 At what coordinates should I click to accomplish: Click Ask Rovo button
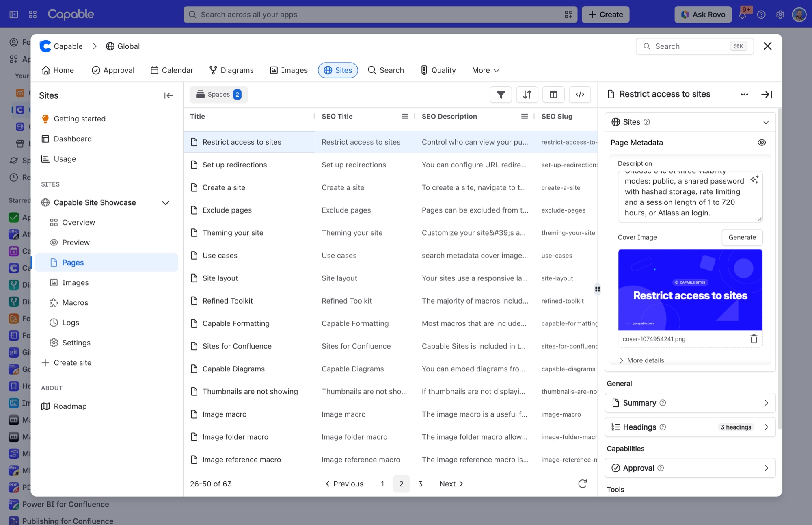703,15
